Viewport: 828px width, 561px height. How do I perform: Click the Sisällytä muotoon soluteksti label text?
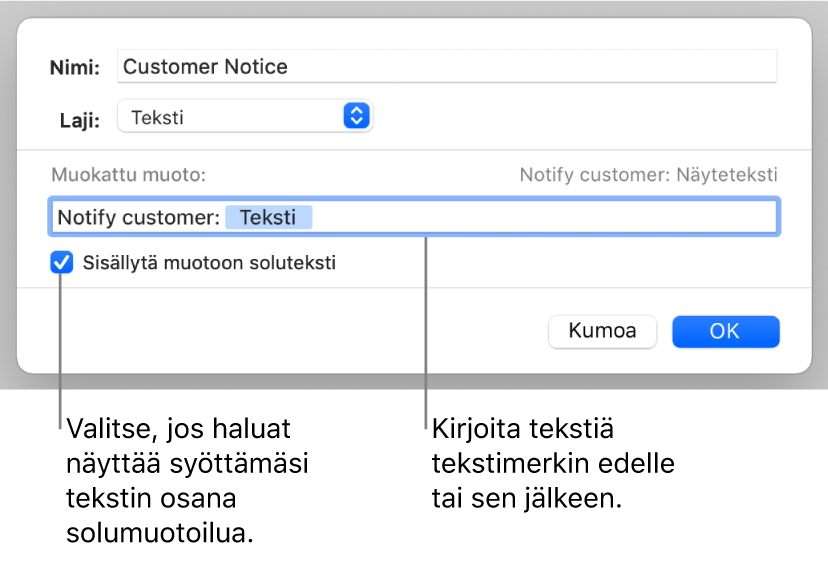coord(209,264)
